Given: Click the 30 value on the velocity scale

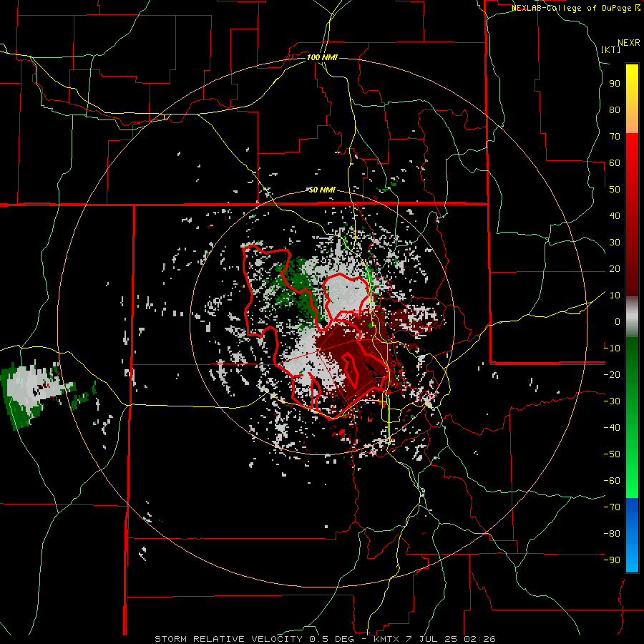Looking at the screenshot, I should 615,243.
